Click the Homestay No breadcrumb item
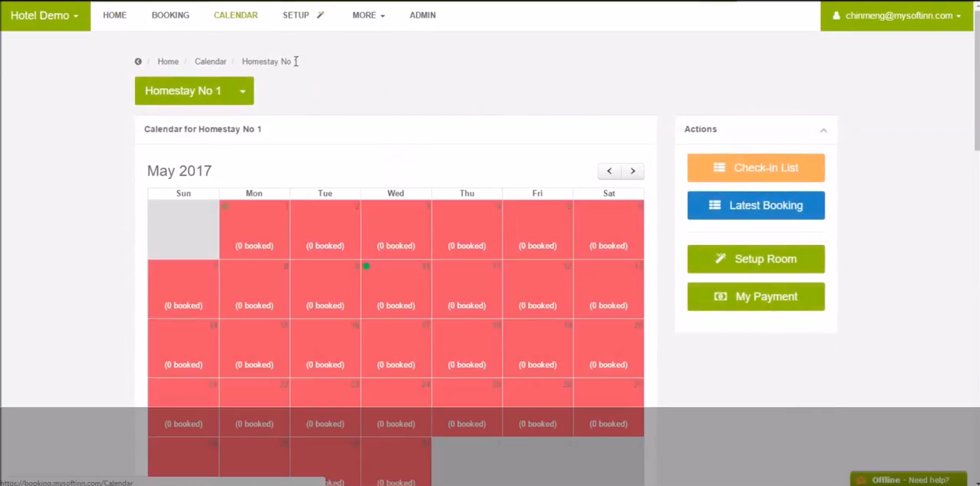This screenshot has width=980, height=486. 266,61
